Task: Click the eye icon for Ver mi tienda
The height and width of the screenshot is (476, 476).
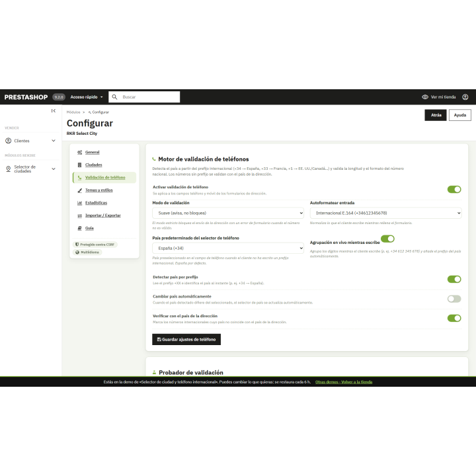Action: 425,97
